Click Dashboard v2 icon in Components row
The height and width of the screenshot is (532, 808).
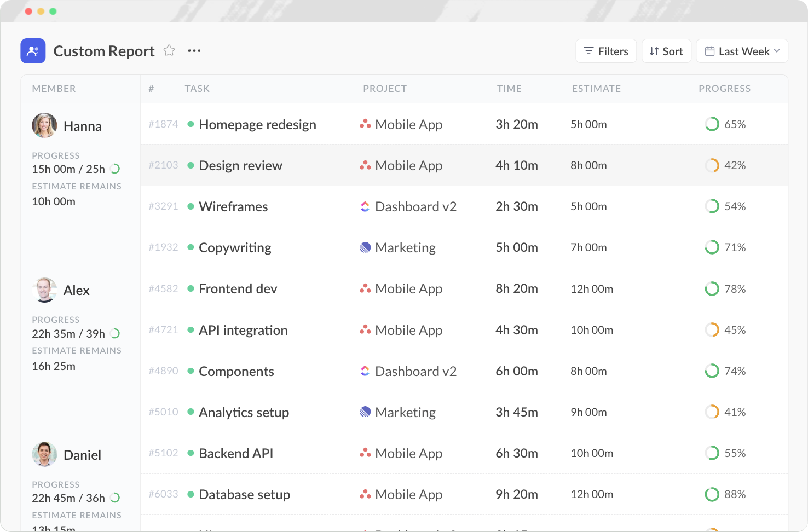click(365, 371)
